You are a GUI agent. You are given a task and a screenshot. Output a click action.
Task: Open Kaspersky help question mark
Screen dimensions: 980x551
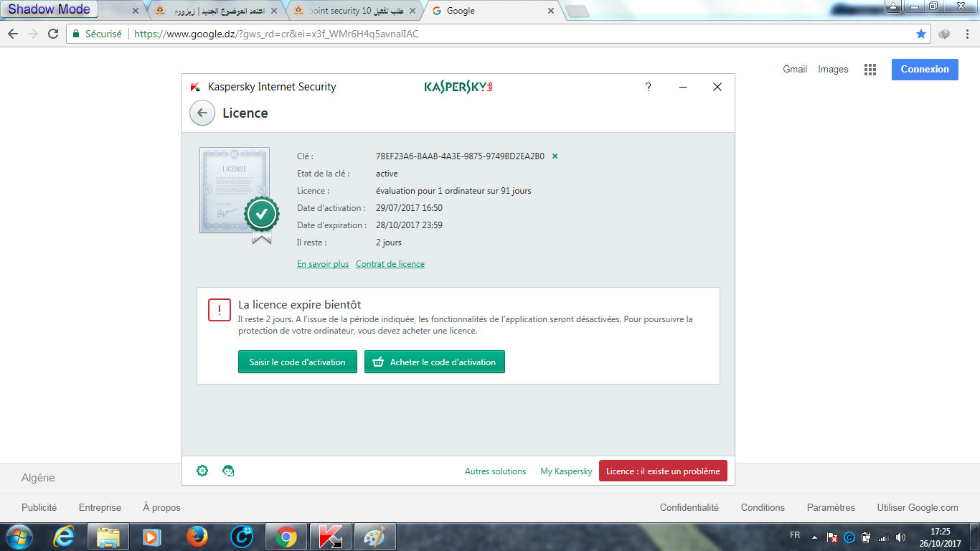pyautogui.click(x=649, y=87)
